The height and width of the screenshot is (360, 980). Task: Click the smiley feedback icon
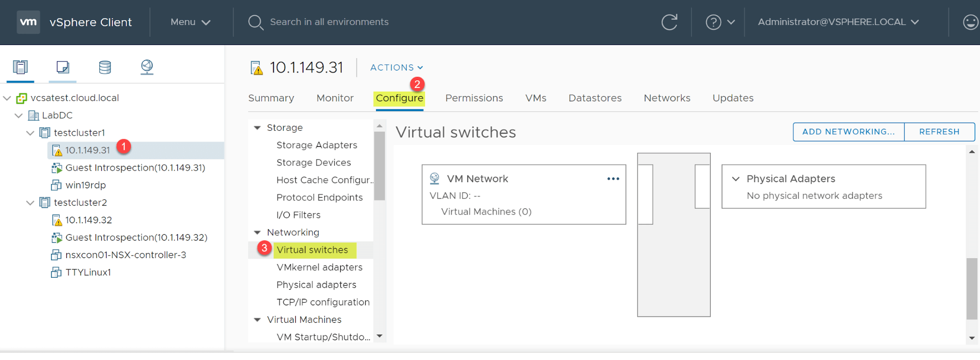click(971, 22)
